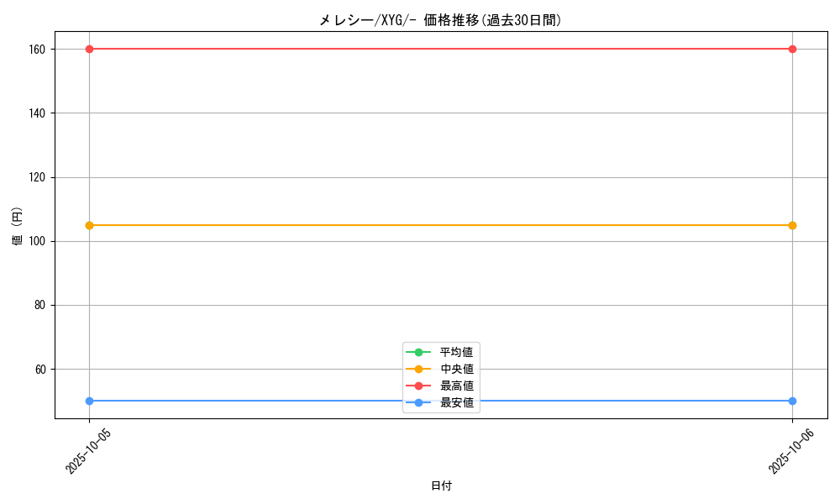The height and width of the screenshot is (504, 840).
Task: Click red 最高値 data point on 2025-10-06
Action: 792,49
